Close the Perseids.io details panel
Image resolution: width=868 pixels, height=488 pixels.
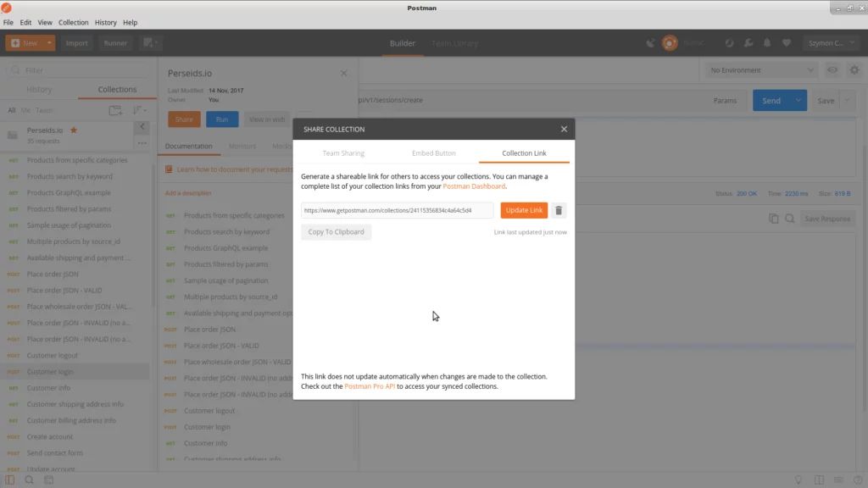click(344, 73)
